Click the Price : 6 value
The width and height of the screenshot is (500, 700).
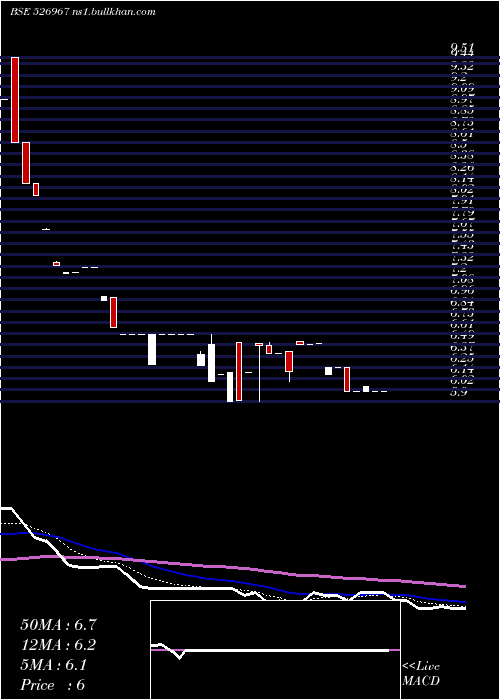click(53, 685)
